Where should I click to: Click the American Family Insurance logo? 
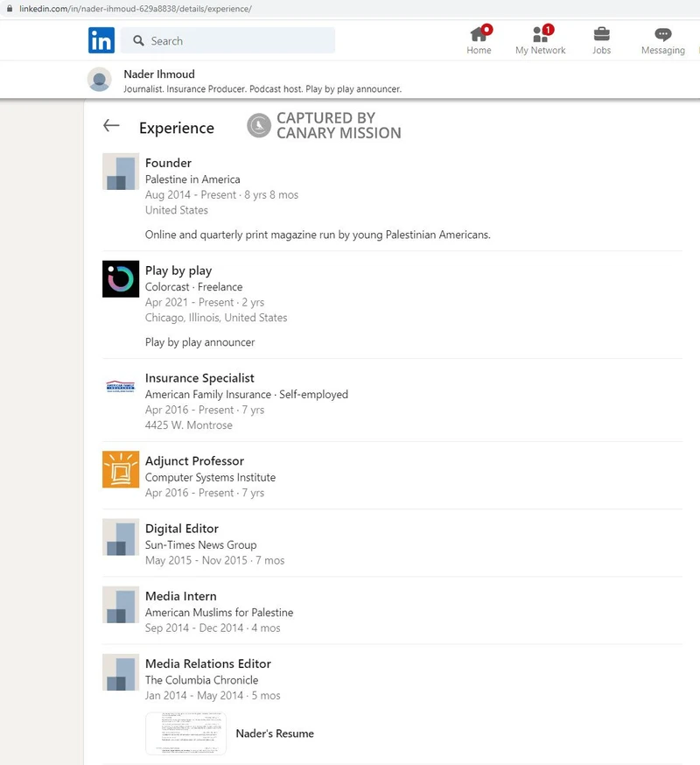pyautogui.click(x=121, y=386)
